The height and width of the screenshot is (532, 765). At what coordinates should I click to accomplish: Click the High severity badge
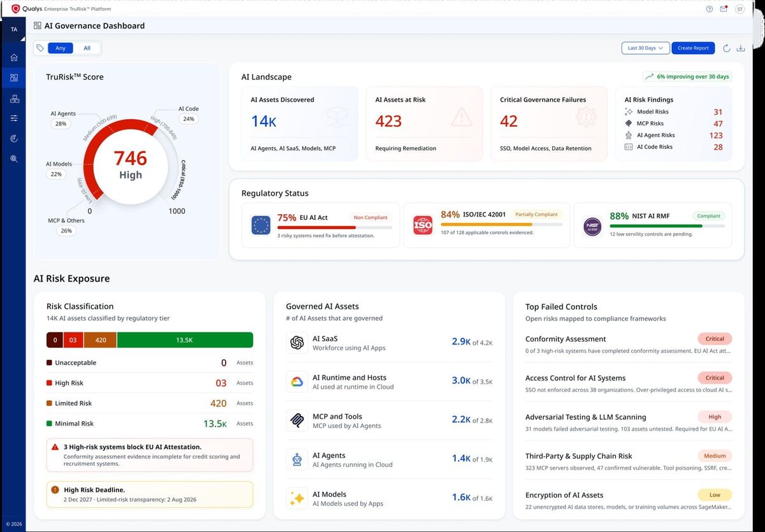point(715,417)
